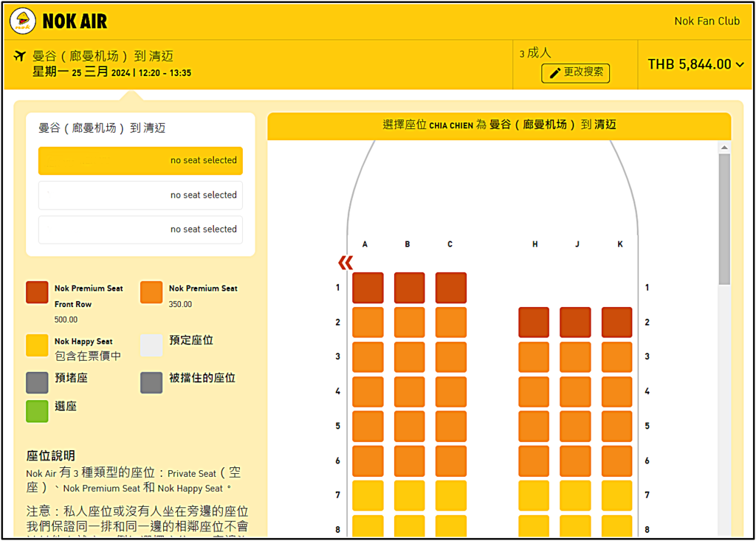Select seat 5J in row 5
The image size is (756, 541).
click(575, 427)
